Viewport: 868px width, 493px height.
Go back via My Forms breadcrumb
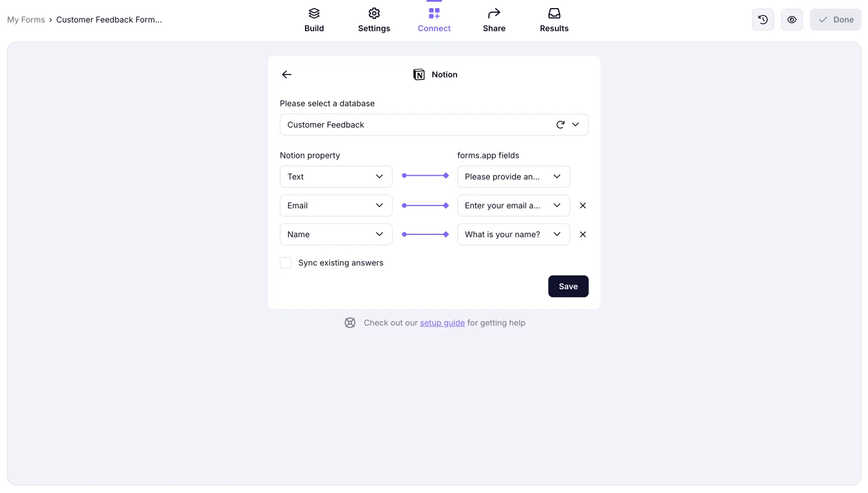click(25, 19)
